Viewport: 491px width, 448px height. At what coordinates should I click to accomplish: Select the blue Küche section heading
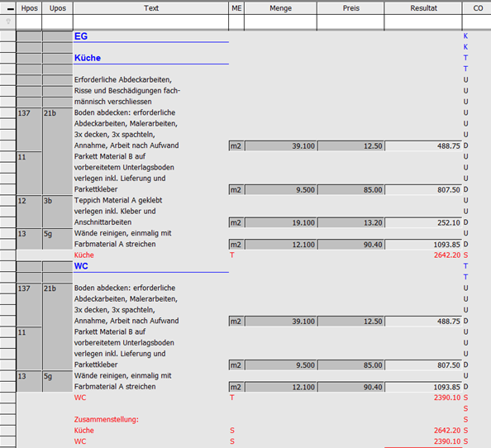(88, 58)
